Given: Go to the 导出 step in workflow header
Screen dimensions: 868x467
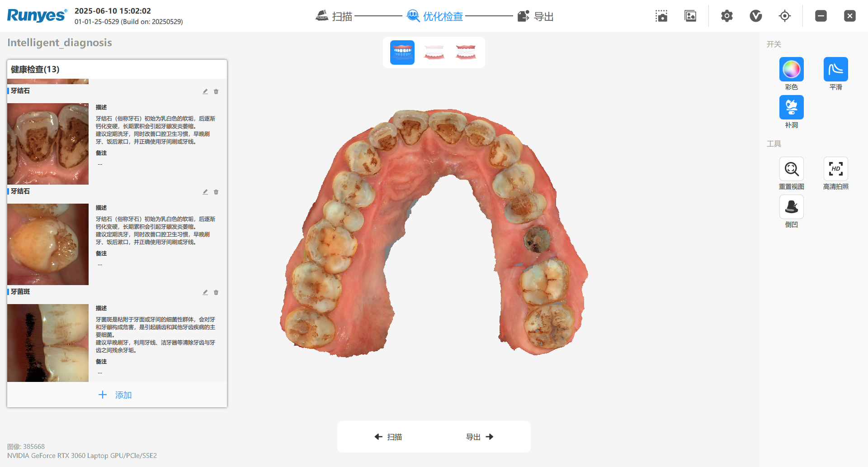Looking at the screenshot, I should point(536,16).
